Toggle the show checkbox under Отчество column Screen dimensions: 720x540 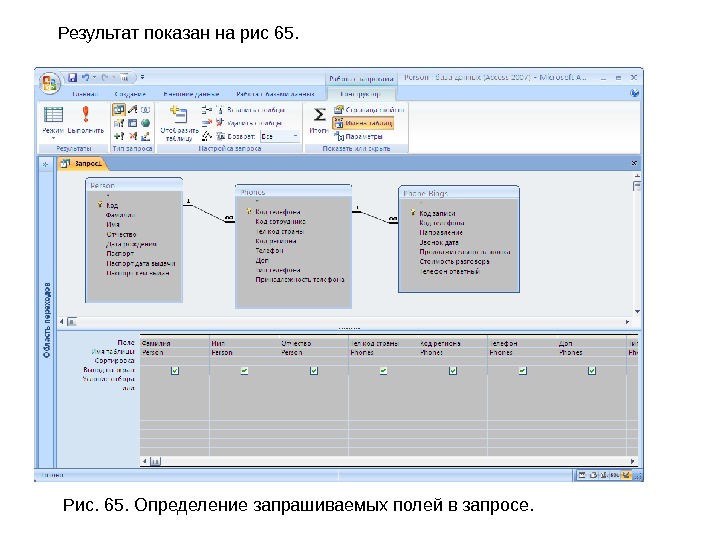click(x=314, y=371)
